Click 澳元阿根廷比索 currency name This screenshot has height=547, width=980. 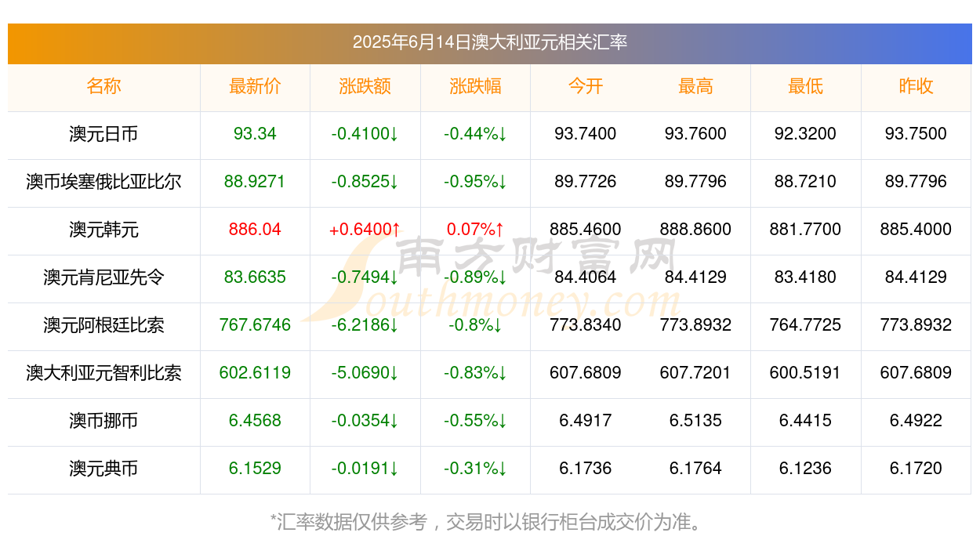click(x=103, y=325)
